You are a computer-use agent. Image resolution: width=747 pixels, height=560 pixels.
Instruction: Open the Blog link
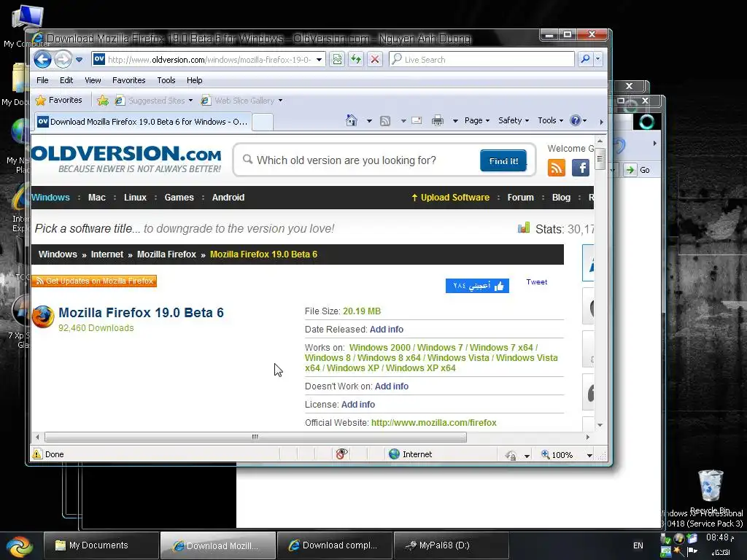(x=561, y=197)
